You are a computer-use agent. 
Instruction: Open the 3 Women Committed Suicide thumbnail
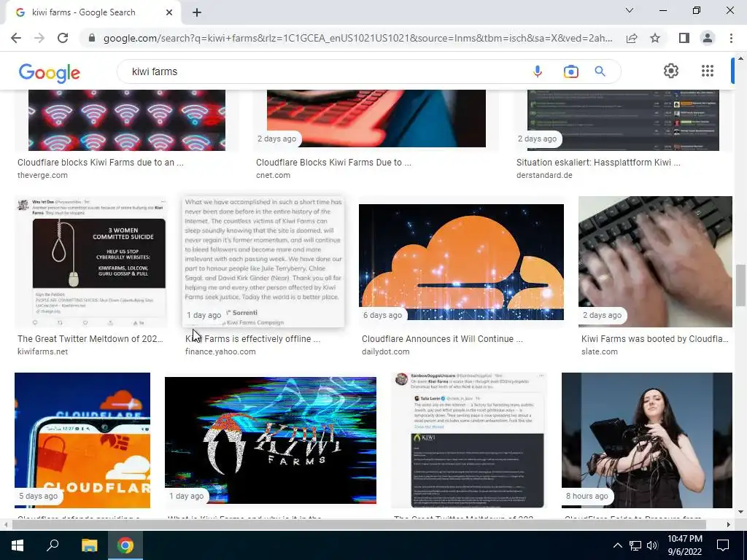tap(90, 262)
